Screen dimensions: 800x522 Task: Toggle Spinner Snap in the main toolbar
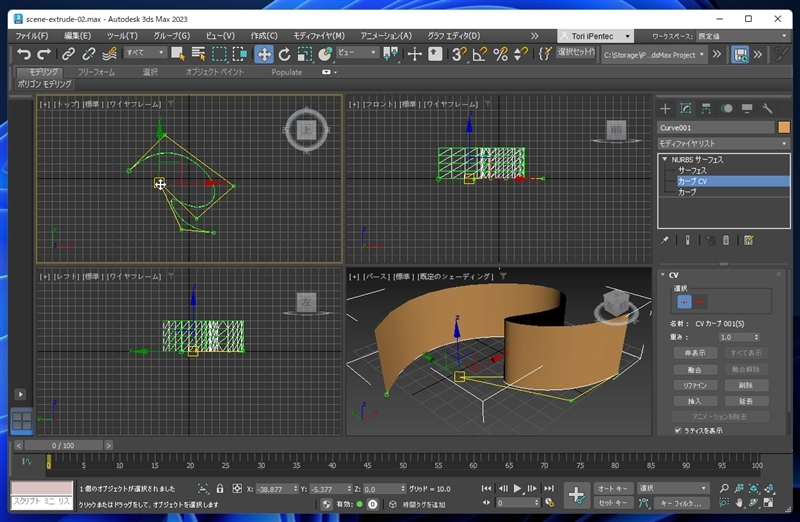pos(520,54)
